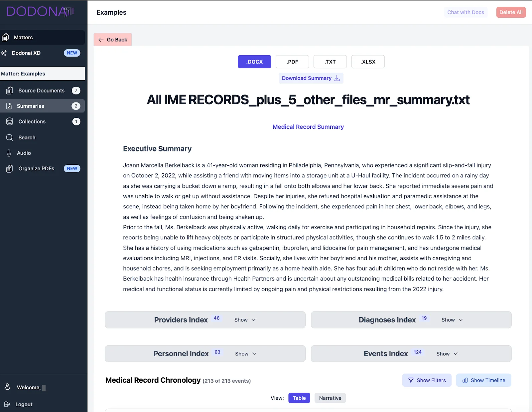The width and height of the screenshot is (532, 412).
Task: Click the Audio microphone icon
Action: point(9,153)
